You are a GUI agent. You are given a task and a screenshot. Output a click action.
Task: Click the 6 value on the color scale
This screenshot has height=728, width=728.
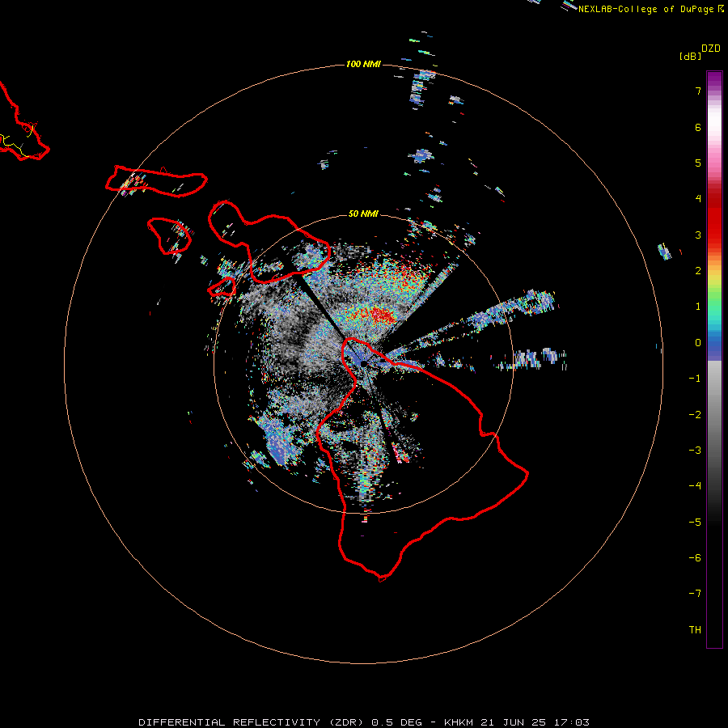point(698,127)
